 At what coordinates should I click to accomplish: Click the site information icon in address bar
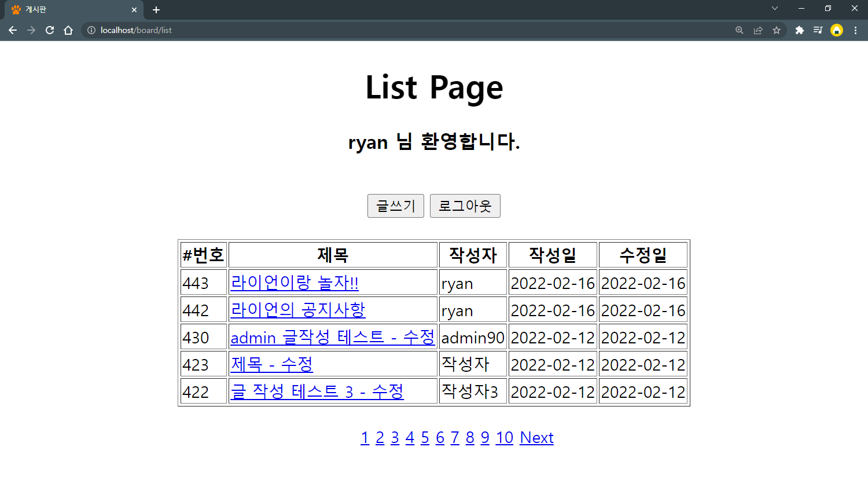[92, 30]
